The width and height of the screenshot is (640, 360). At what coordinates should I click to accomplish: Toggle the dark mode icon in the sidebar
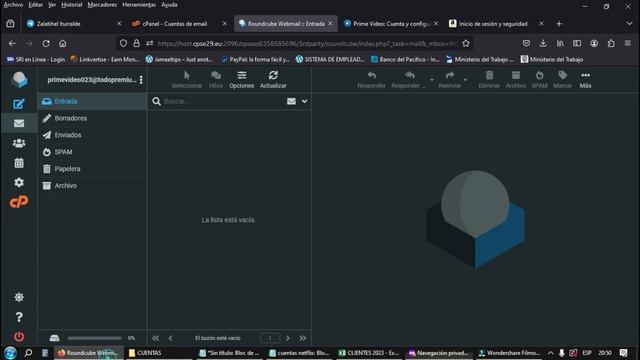(x=19, y=297)
